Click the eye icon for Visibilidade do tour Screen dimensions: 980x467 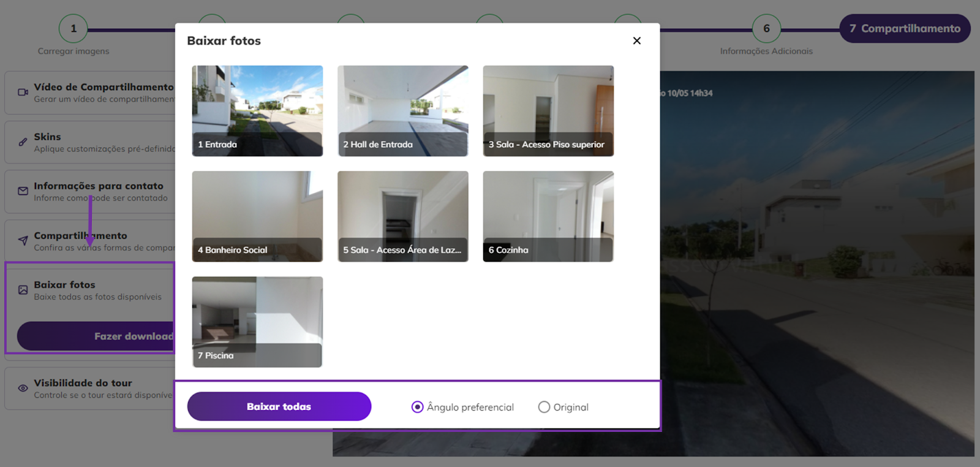(23, 388)
